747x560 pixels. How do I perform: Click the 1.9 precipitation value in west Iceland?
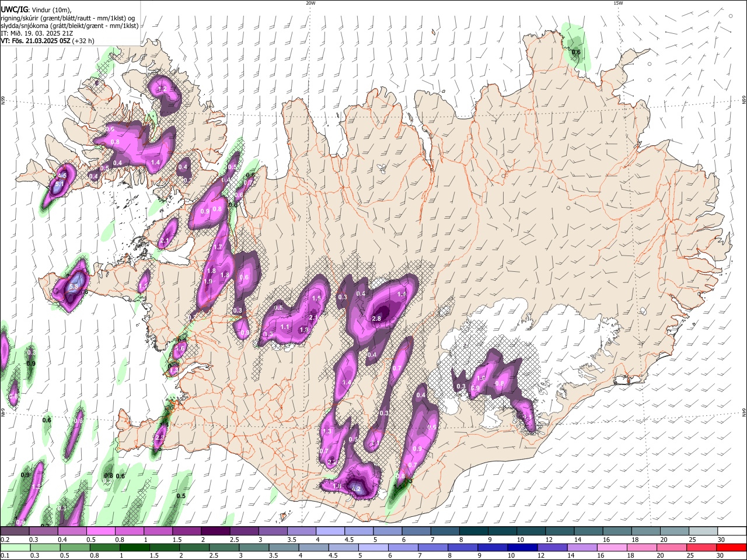208,282
